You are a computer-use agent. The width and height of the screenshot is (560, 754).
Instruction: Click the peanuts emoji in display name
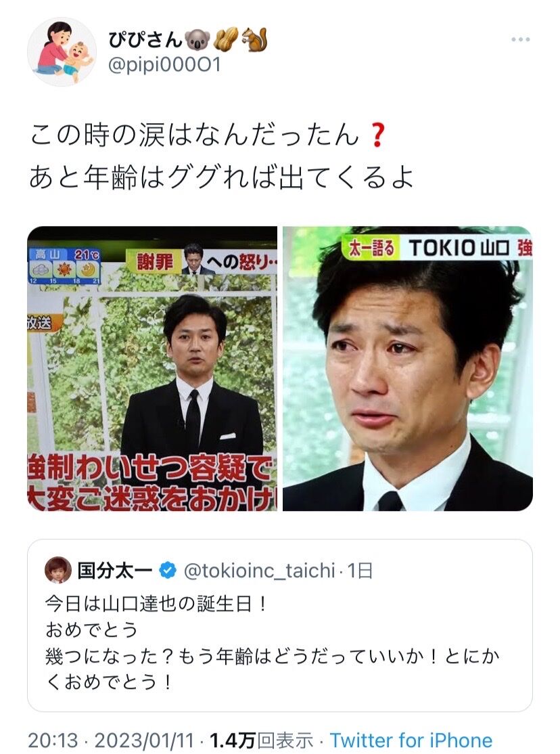tap(226, 40)
